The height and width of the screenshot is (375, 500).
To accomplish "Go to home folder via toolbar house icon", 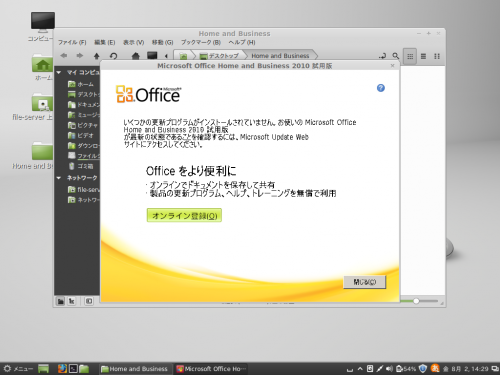I will 135,56.
